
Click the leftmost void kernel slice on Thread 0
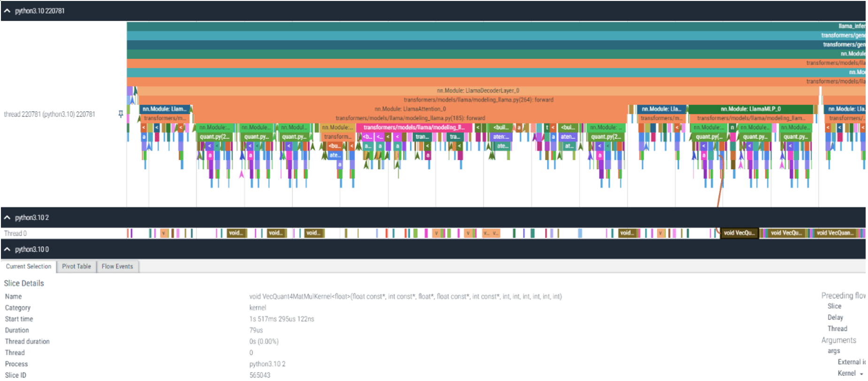click(235, 233)
